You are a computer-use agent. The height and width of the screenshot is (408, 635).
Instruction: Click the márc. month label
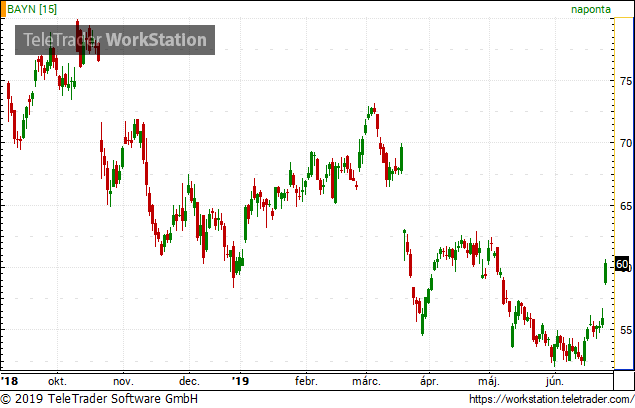tap(366, 381)
